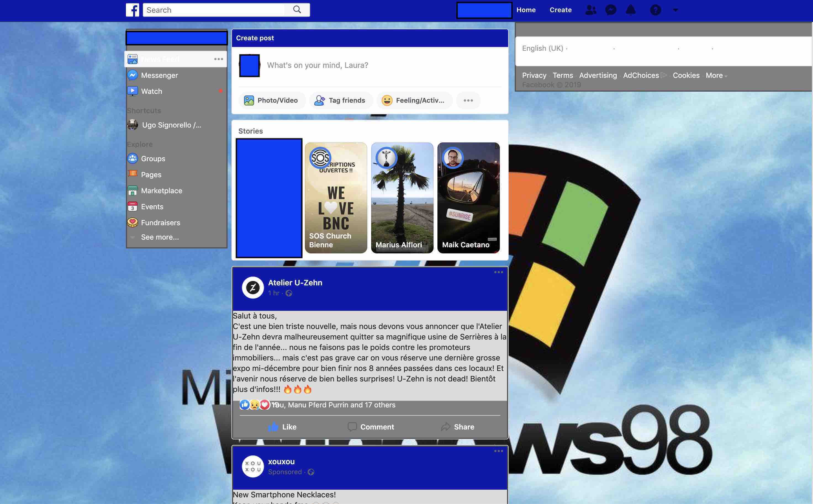Open more create post options ellipsis
Viewport: 813px width, 504px height.
[x=468, y=100]
